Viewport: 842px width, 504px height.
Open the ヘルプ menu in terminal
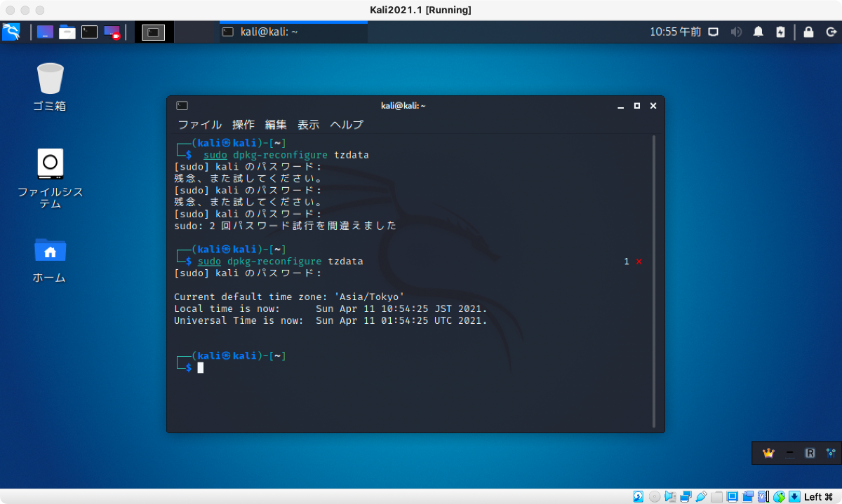[347, 125]
